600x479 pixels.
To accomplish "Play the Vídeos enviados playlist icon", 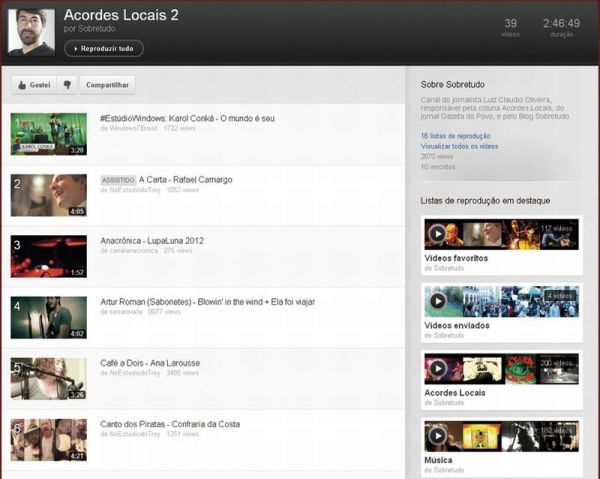I will click(437, 301).
